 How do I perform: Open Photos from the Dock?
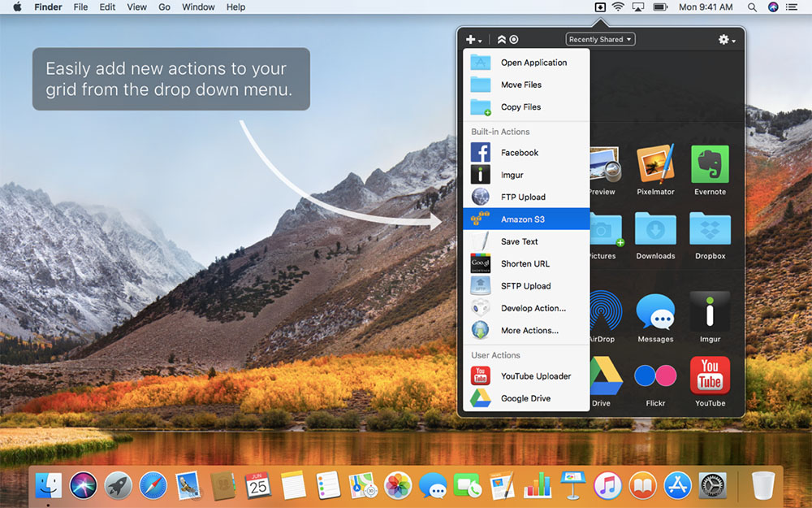(x=398, y=486)
